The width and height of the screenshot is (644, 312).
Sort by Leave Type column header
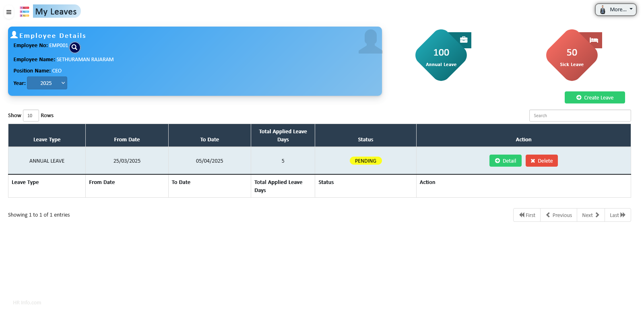click(x=47, y=139)
